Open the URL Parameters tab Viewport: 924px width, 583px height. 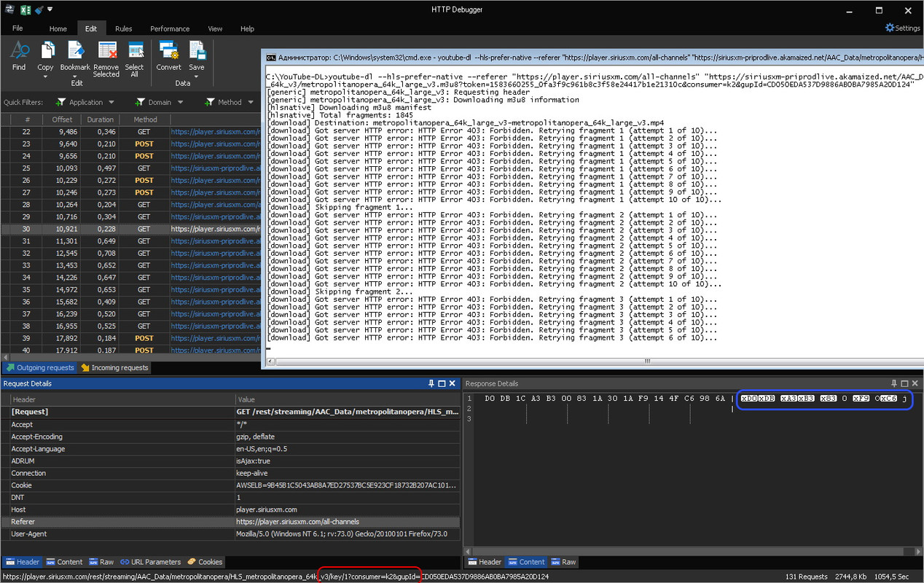point(150,562)
